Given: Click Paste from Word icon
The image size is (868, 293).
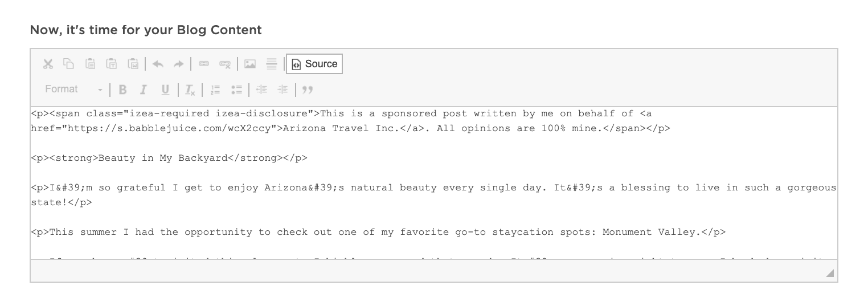Looking at the screenshot, I should [x=133, y=64].
